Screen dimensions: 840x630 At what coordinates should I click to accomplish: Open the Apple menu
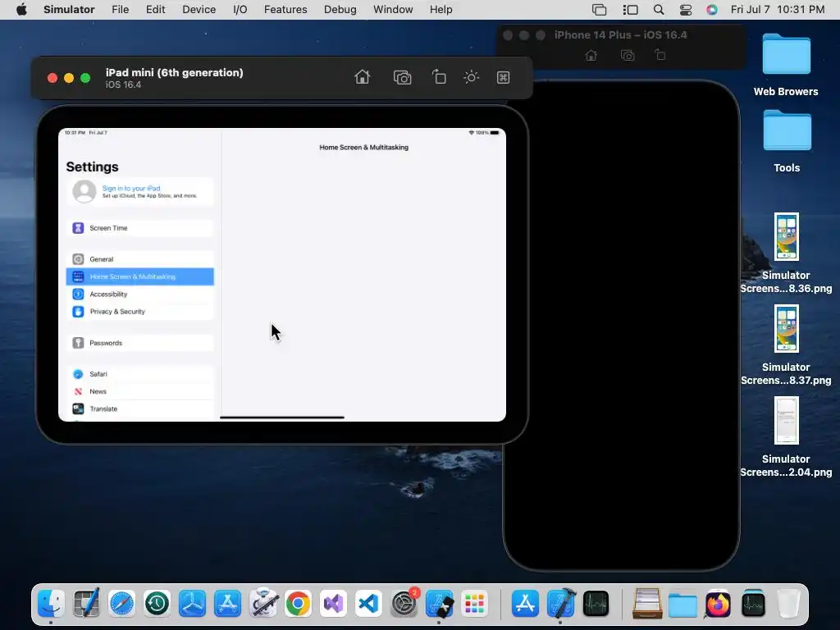[21, 10]
